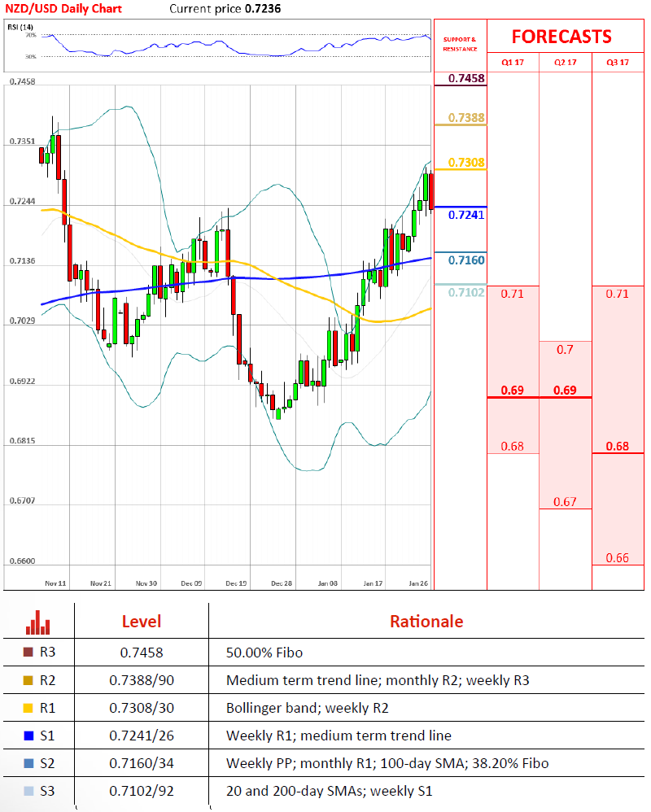This screenshot has width=651, height=812.
Task: Click the Q2 17 forecast value 0.7
Action: pyautogui.click(x=565, y=350)
